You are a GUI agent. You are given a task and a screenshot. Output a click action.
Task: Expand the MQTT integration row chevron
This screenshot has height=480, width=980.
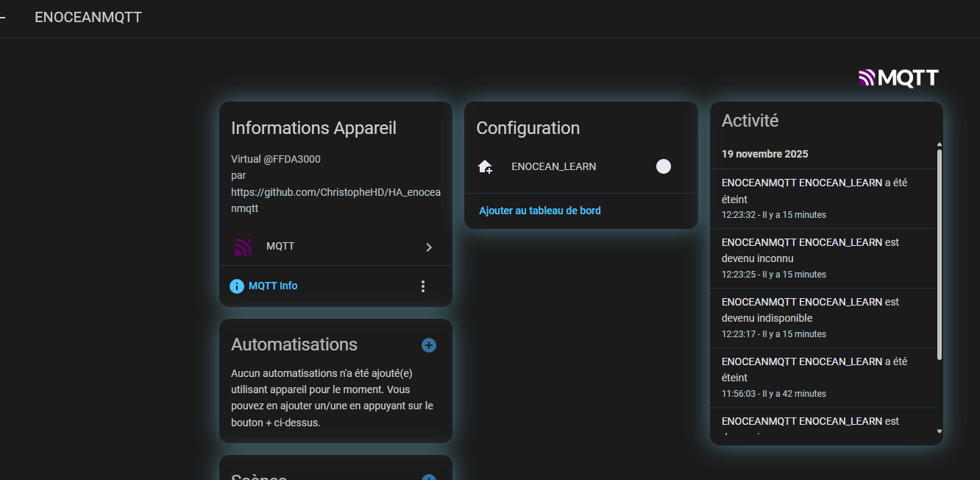pyautogui.click(x=429, y=247)
